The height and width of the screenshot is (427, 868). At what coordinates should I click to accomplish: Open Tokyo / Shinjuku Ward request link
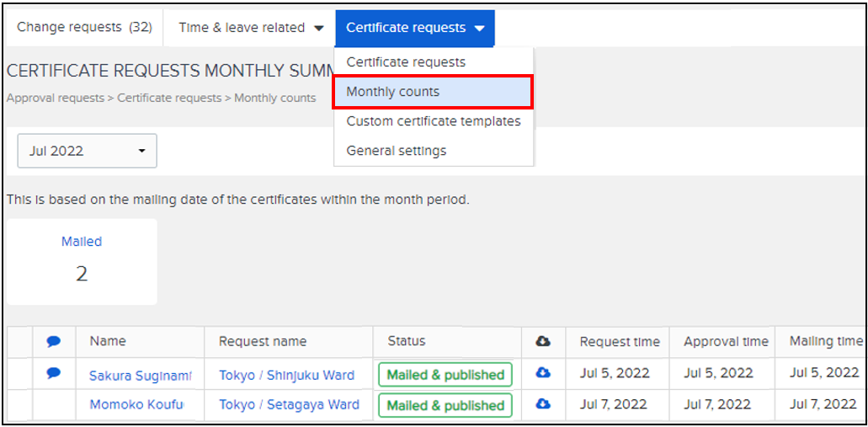click(x=286, y=376)
